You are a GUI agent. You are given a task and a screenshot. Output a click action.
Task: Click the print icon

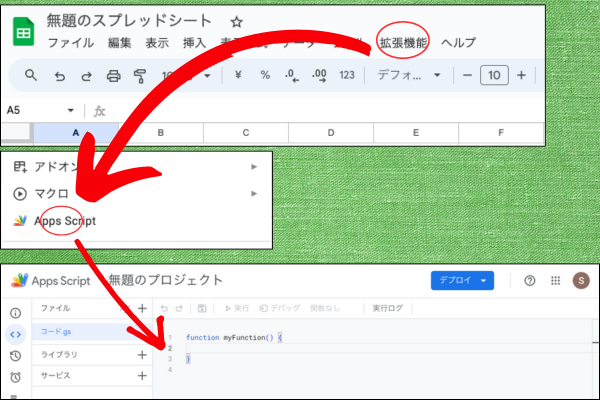pos(114,76)
